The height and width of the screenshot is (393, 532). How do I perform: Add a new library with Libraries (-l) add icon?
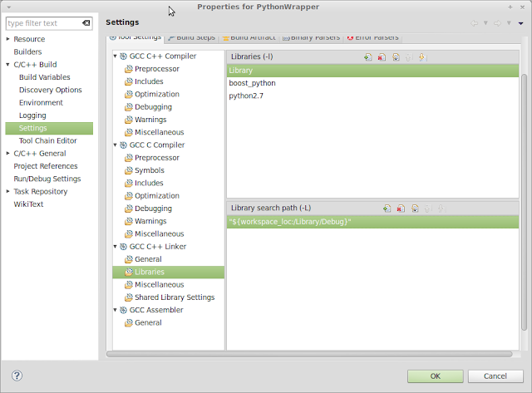point(367,57)
